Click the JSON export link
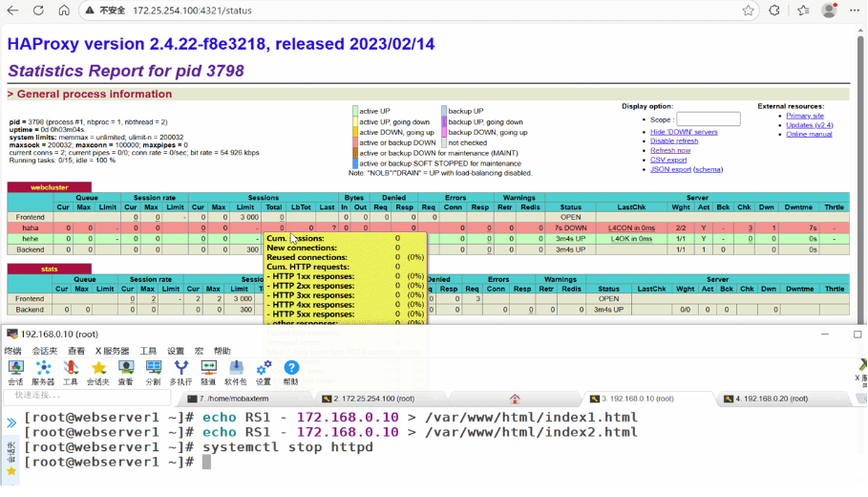This screenshot has height=497, width=868. [x=670, y=169]
